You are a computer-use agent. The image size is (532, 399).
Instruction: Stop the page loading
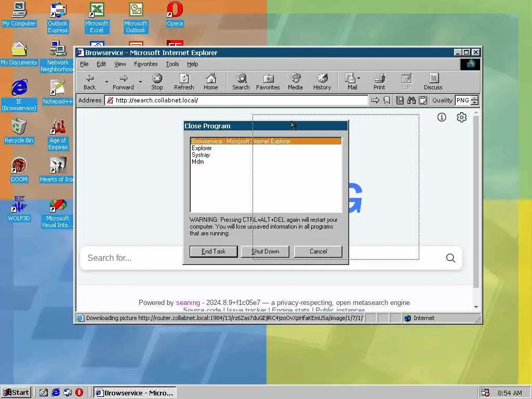157,82
